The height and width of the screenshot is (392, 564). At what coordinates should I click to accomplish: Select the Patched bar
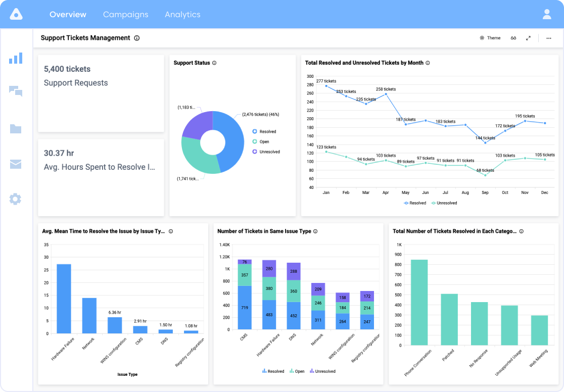pyautogui.click(x=449, y=320)
